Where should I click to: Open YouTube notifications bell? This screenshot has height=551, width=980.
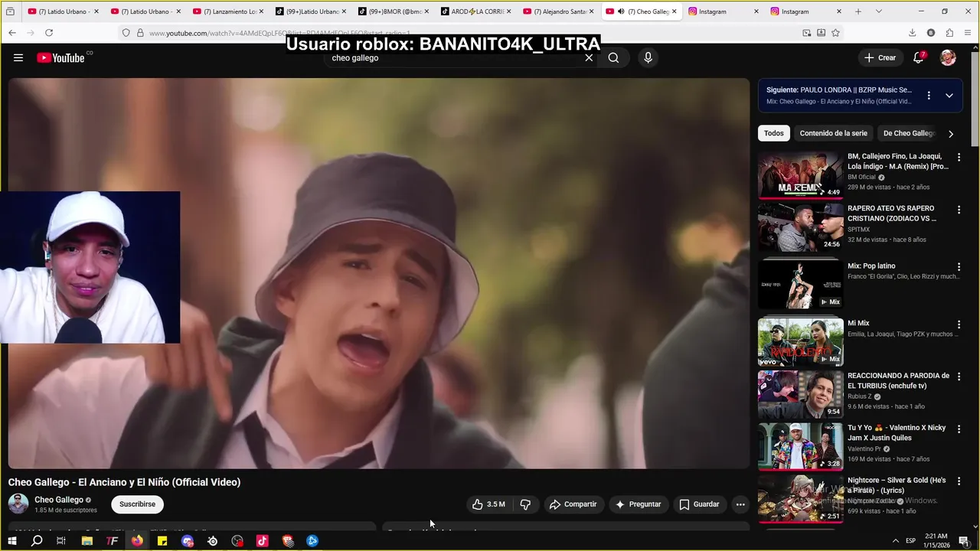pos(919,57)
